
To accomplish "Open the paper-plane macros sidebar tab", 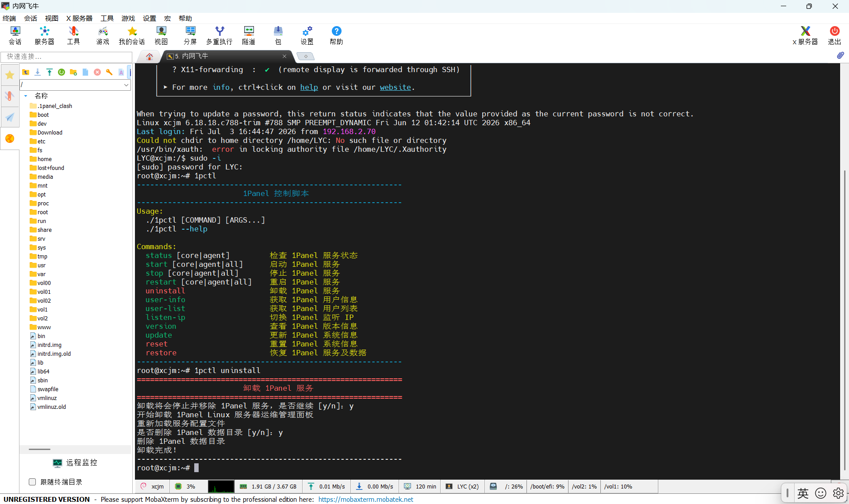I will click(x=10, y=117).
